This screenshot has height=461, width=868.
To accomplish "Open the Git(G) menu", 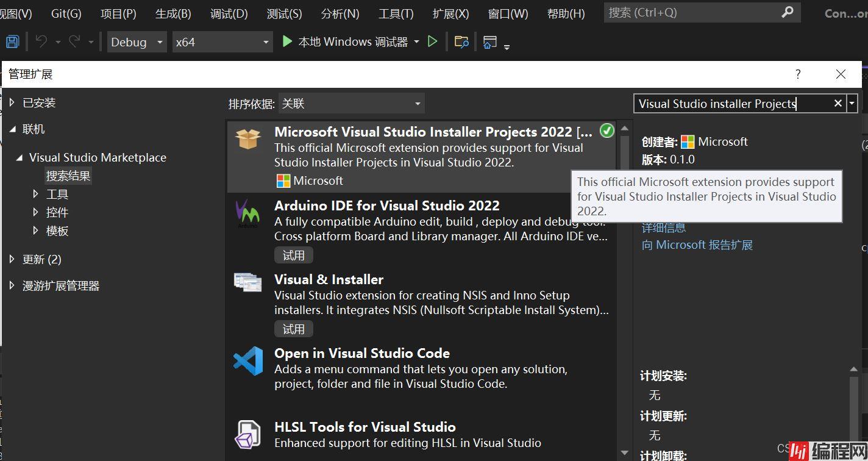I will click(x=66, y=13).
